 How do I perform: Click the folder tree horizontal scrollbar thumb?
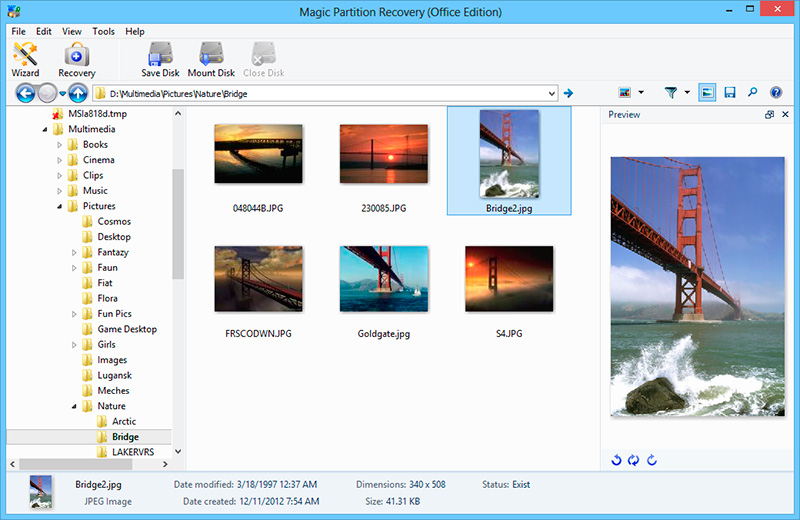(76, 464)
